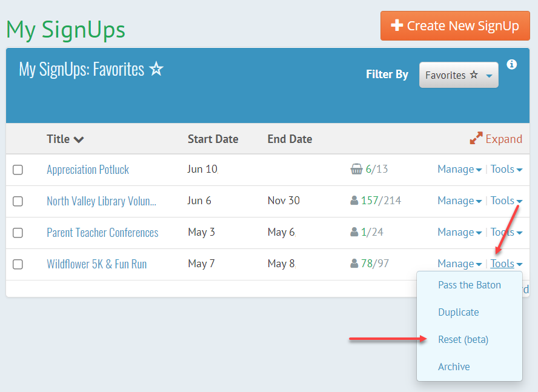Viewport: 538px width, 392px height.
Task: Click the plus icon on Create New SignUp
Action: tap(397, 25)
